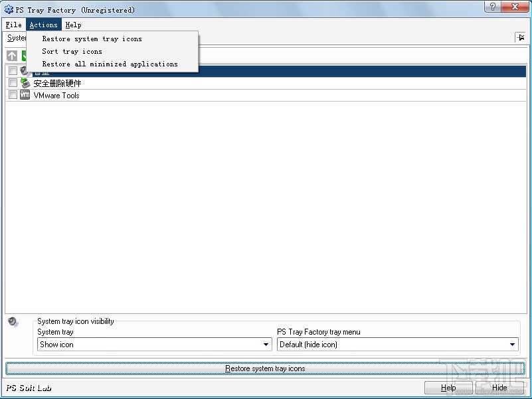The width and height of the screenshot is (532, 399).
Task: Close the PS Tray Factory window
Action: [515, 7]
